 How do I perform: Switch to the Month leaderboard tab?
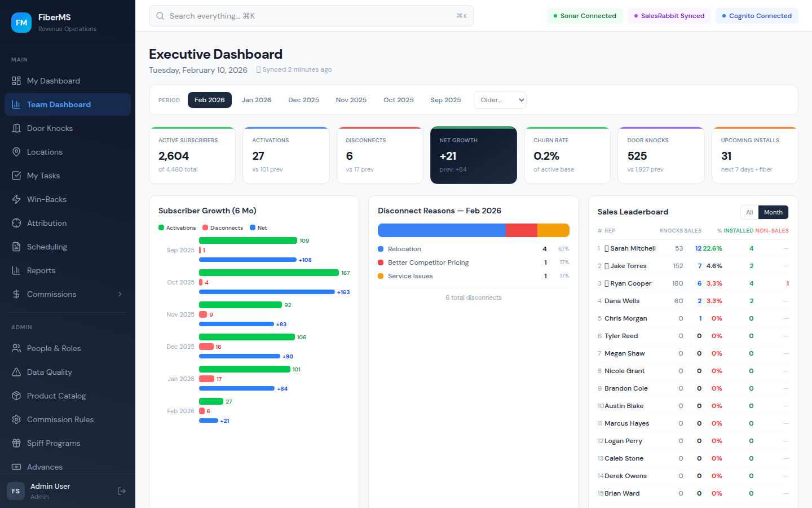(x=773, y=212)
